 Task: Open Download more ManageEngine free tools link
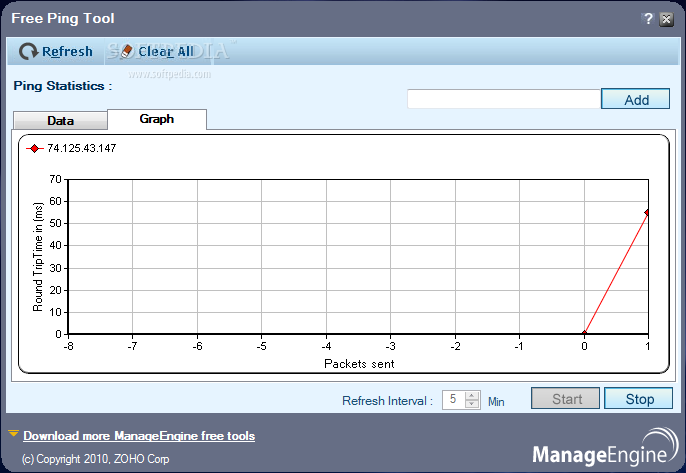point(139,436)
